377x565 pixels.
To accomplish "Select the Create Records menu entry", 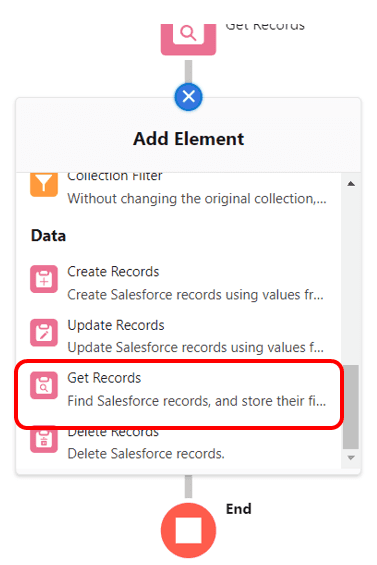I will (178, 283).
